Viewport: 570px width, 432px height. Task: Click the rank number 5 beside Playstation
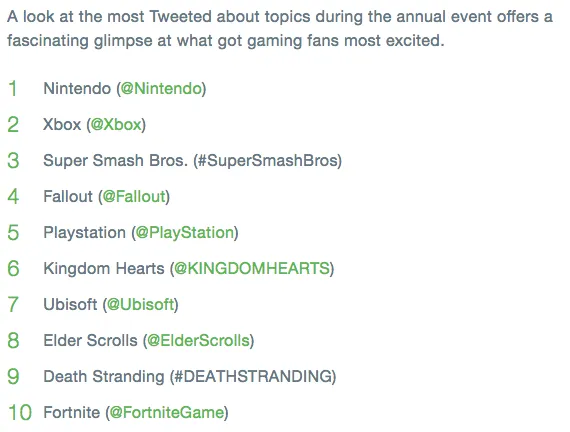(x=13, y=232)
